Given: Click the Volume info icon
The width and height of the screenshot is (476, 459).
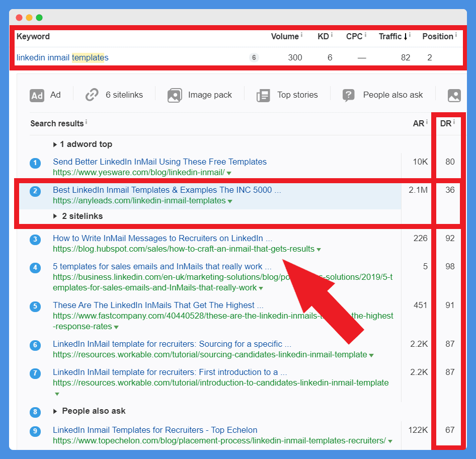Looking at the screenshot, I should pyautogui.click(x=301, y=35).
